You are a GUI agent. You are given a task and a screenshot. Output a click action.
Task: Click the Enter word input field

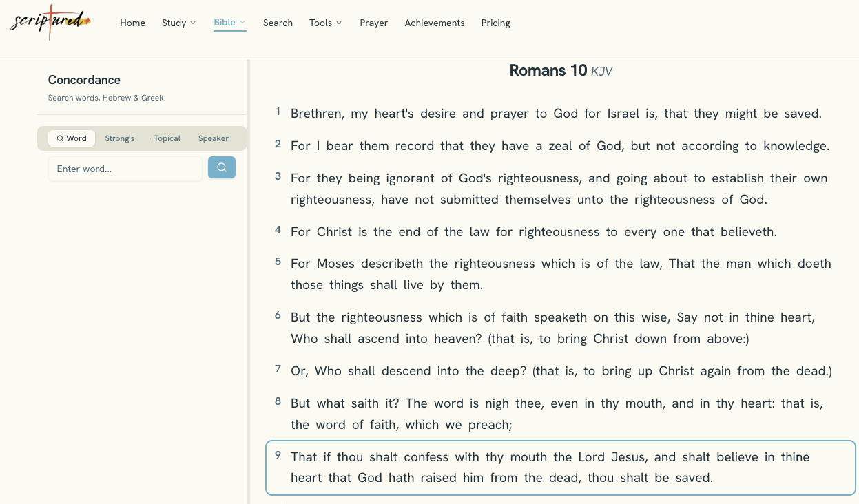[x=125, y=169]
